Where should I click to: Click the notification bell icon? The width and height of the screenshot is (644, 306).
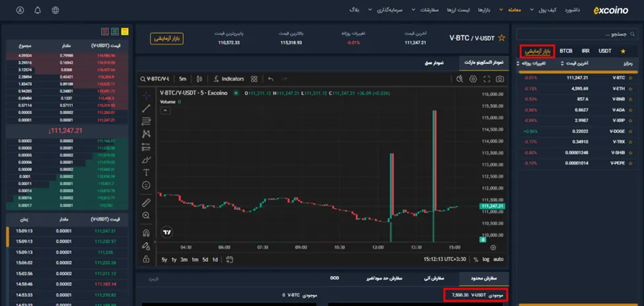click(x=38, y=11)
